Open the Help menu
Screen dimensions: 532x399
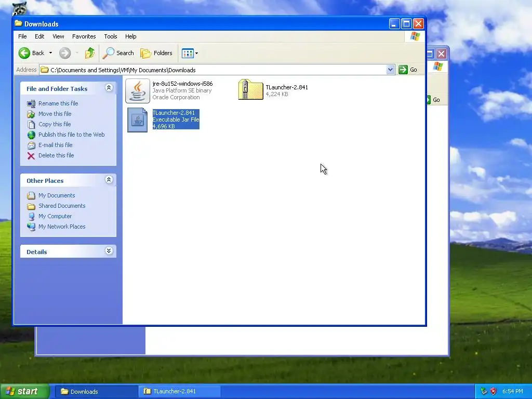point(130,36)
